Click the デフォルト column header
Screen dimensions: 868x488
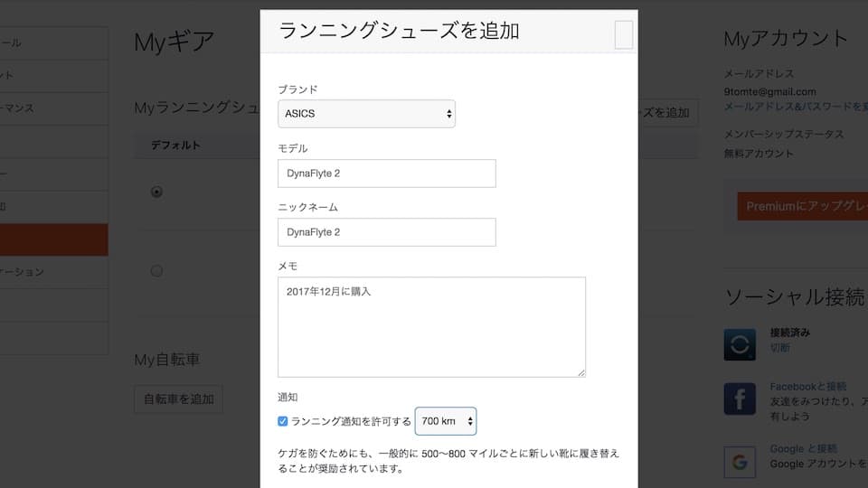(175, 145)
